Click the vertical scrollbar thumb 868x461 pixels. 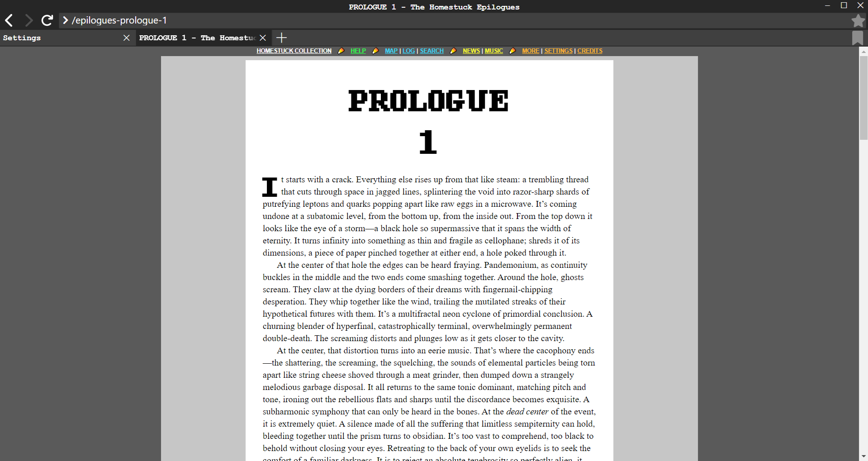(863, 98)
